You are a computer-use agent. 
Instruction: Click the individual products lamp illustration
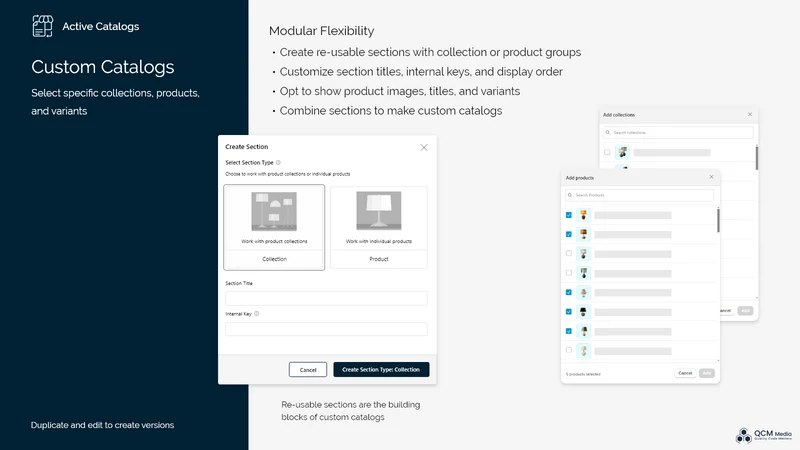point(379,211)
